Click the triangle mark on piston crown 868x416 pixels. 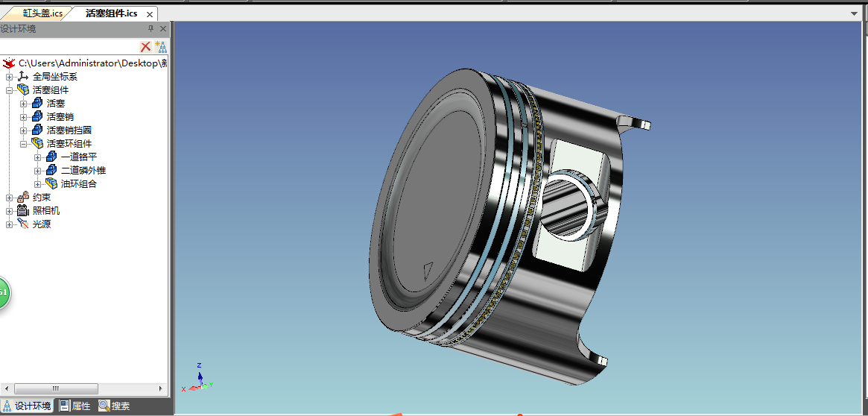pos(427,271)
